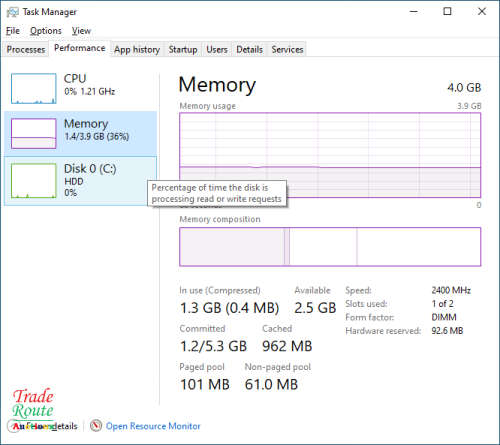Click the 4.0 GB total memory label

(464, 88)
